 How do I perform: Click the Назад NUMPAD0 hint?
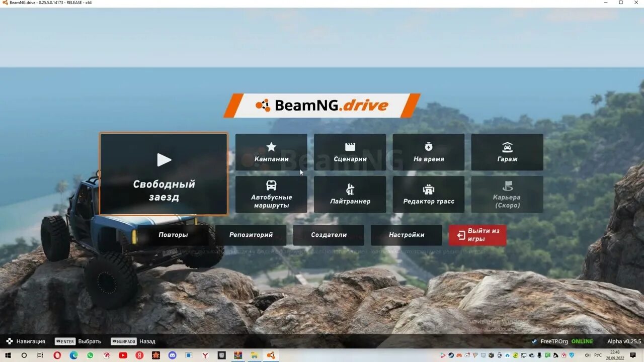[133, 341]
